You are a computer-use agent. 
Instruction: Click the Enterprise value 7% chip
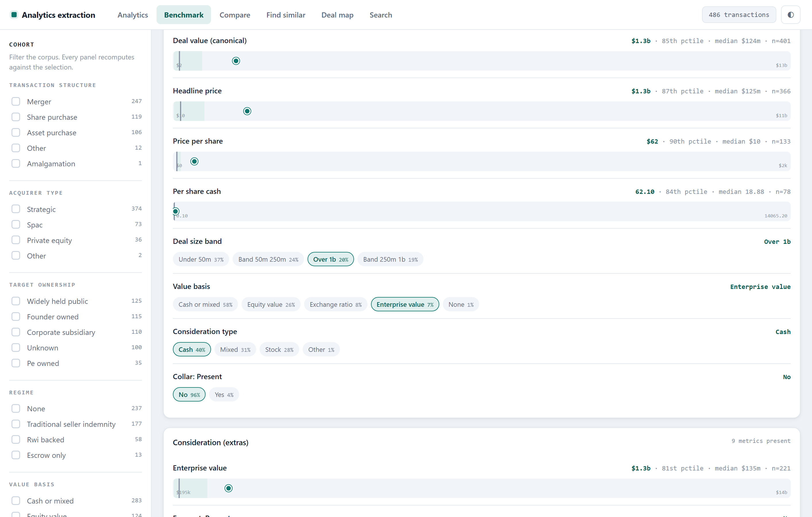pyautogui.click(x=405, y=304)
